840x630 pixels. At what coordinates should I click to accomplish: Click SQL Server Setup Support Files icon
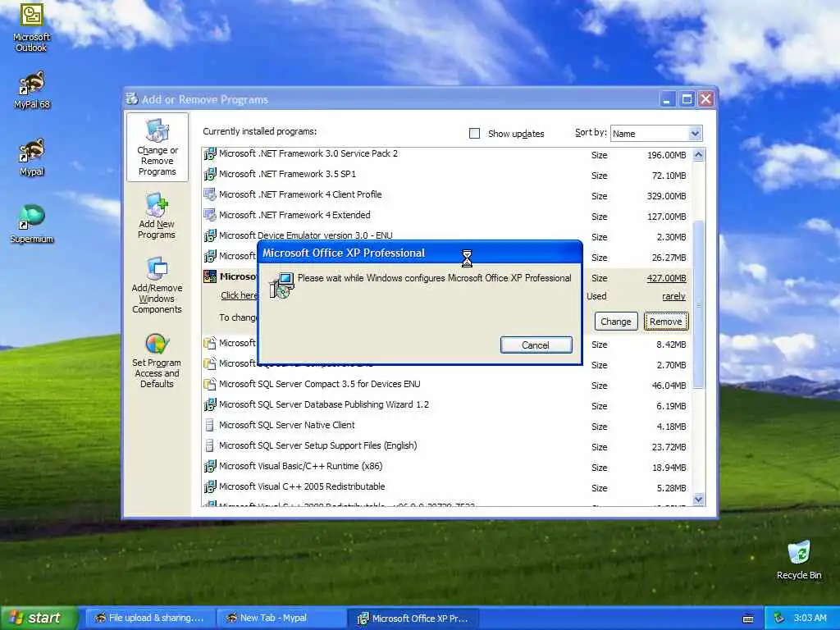[210, 445]
